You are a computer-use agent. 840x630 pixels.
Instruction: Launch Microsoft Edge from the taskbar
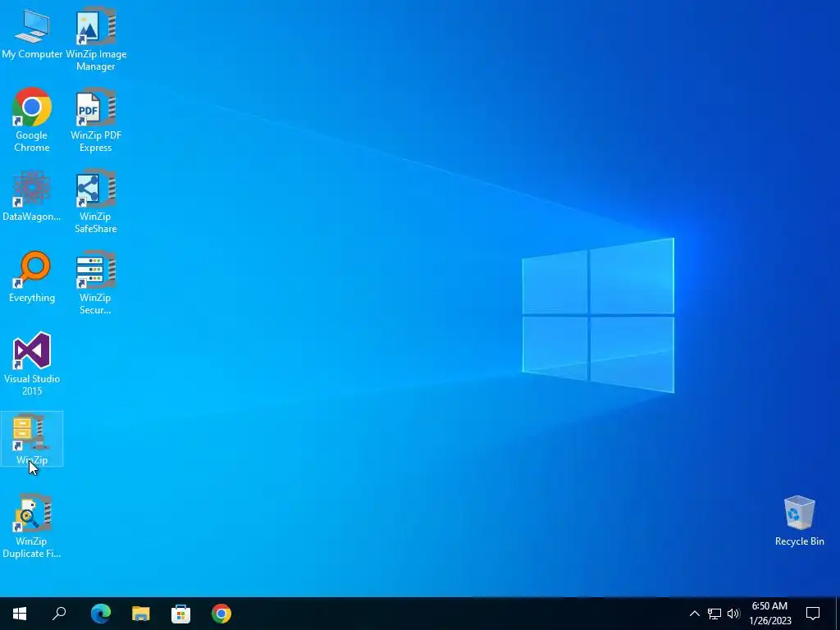coord(101,614)
